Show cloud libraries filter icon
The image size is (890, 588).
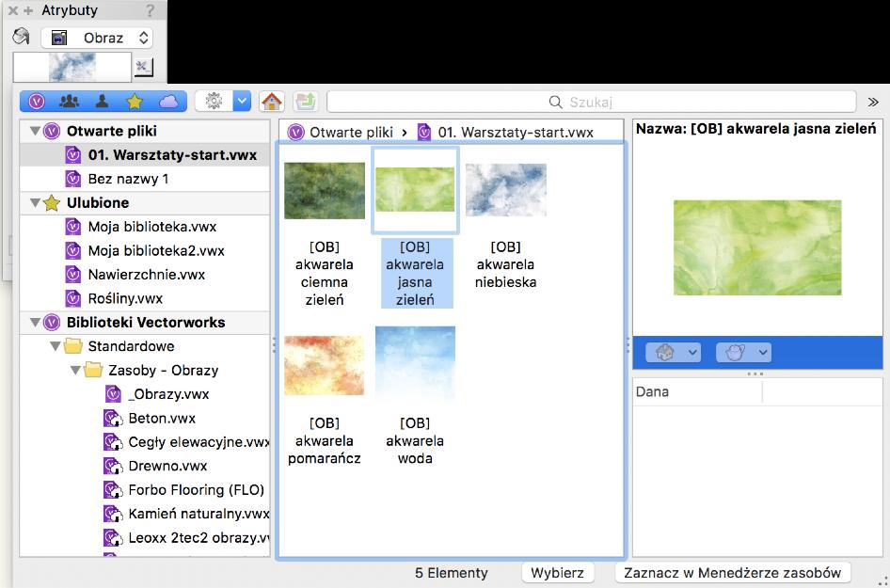[x=168, y=102]
